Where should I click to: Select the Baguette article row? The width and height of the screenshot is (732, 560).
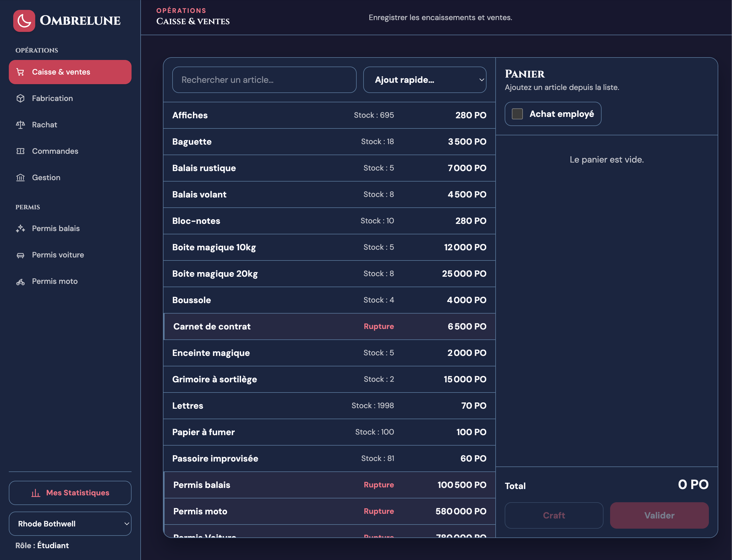click(329, 142)
